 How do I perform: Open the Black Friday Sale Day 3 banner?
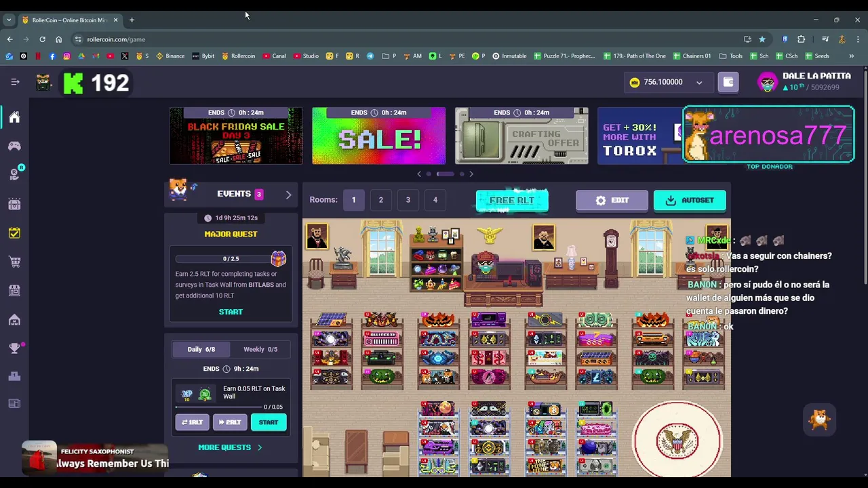[236, 136]
